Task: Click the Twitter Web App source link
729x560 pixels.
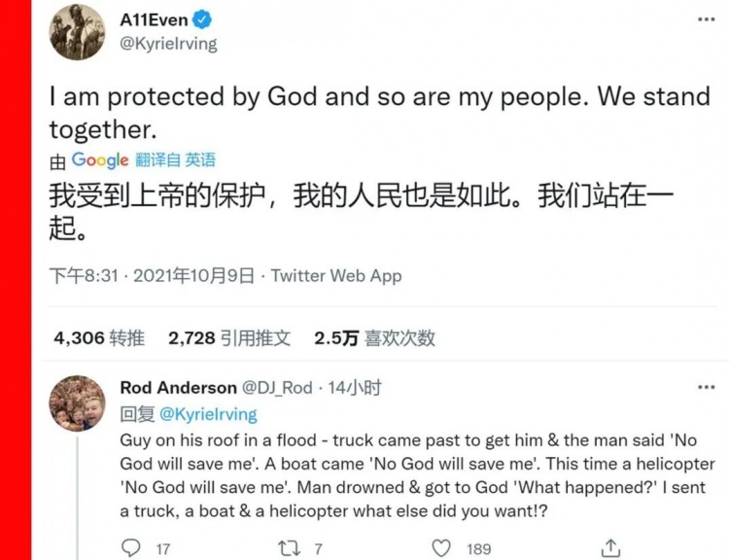Action: point(336,276)
